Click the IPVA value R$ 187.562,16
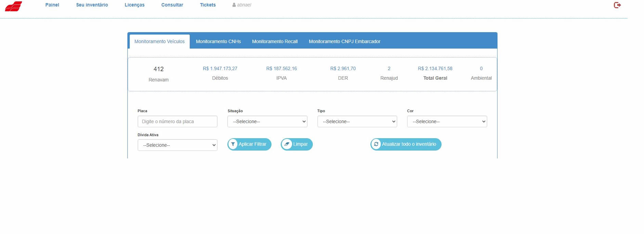The image size is (644, 234). click(282, 68)
